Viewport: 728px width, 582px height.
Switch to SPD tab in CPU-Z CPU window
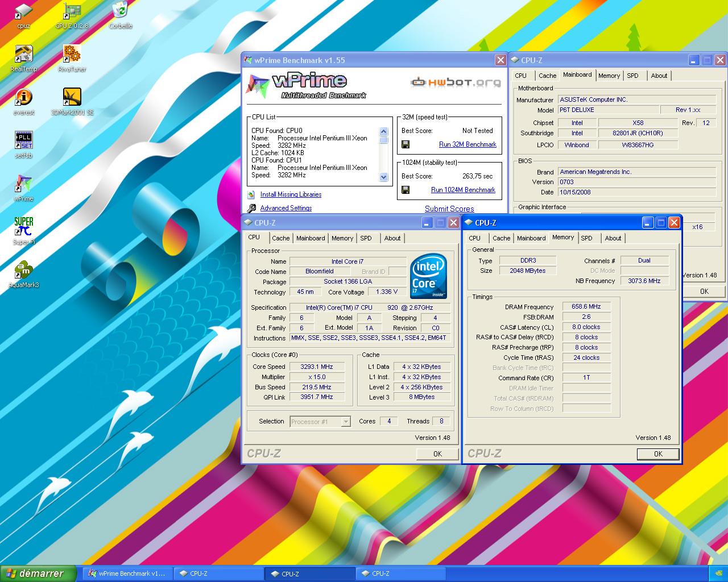366,238
